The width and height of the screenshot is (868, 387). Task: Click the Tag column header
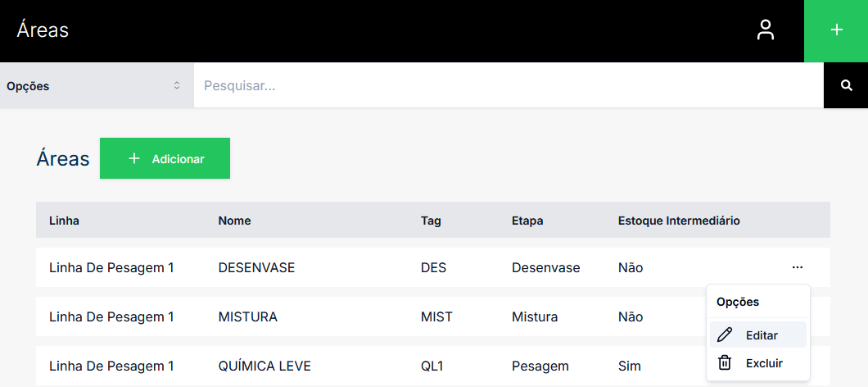(431, 220)
